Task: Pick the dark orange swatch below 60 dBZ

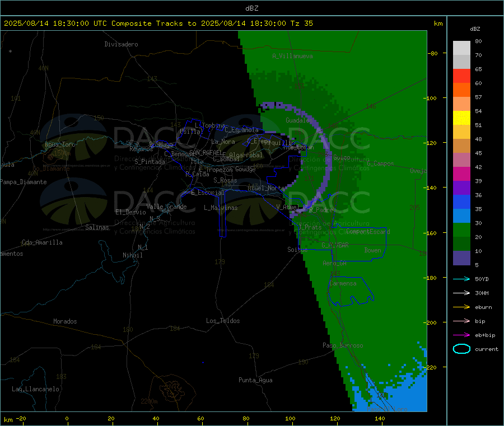Action: pos(461,90)
